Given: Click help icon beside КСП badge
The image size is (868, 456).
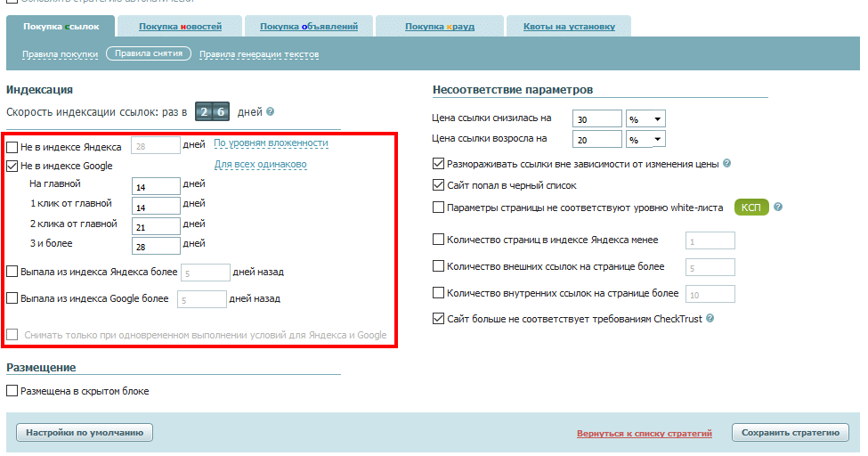Looking at the screenshot, I should click(778, 207).
